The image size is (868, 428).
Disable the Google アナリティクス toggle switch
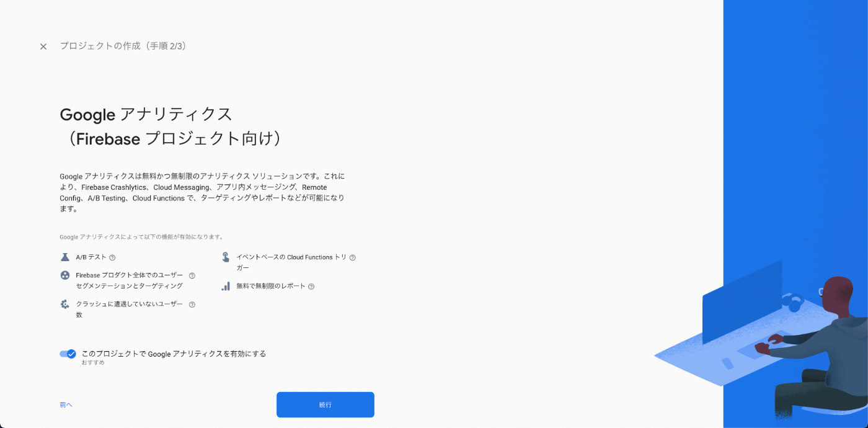click(68, 354)
